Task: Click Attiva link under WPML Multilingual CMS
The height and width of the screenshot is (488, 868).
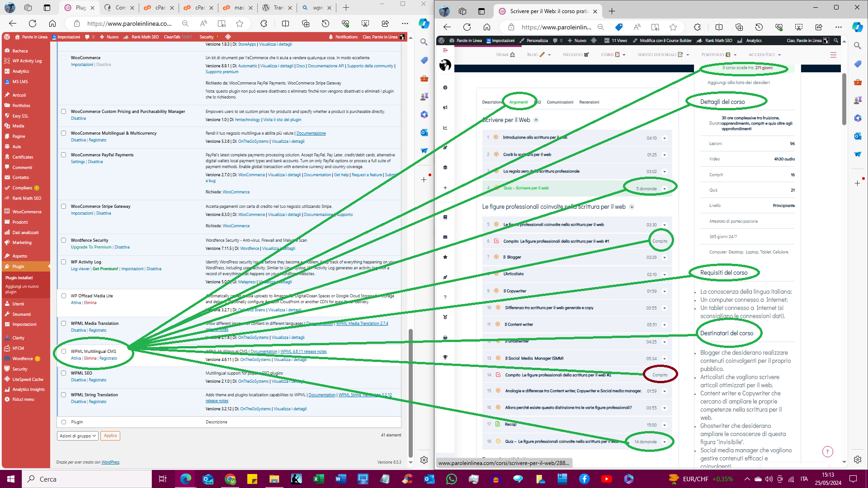Action: [75, 358]
